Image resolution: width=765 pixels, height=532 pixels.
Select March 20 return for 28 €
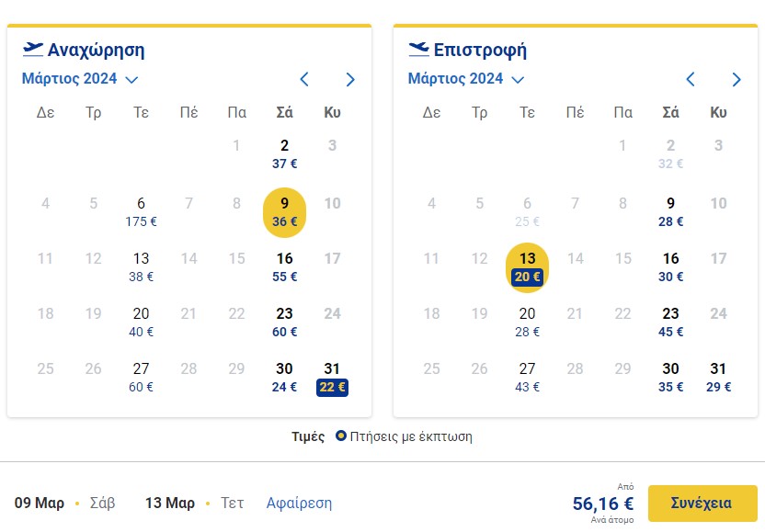pos(528,323)
